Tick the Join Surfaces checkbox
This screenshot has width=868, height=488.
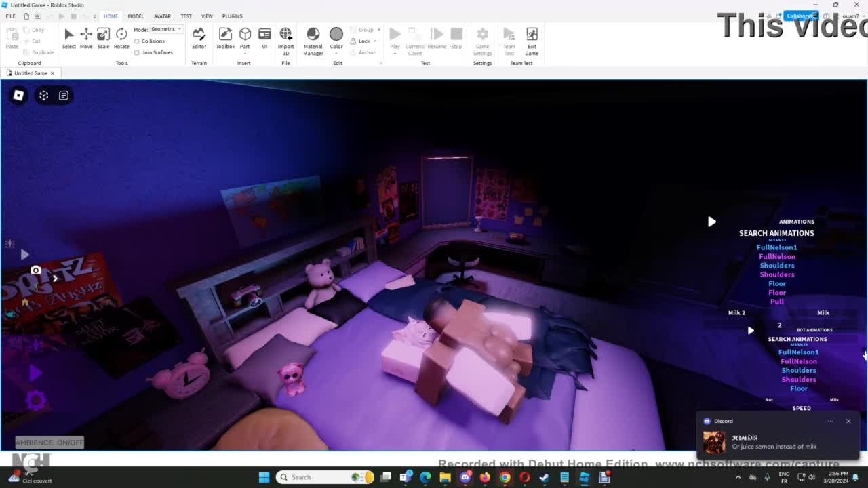click(137, 52)
